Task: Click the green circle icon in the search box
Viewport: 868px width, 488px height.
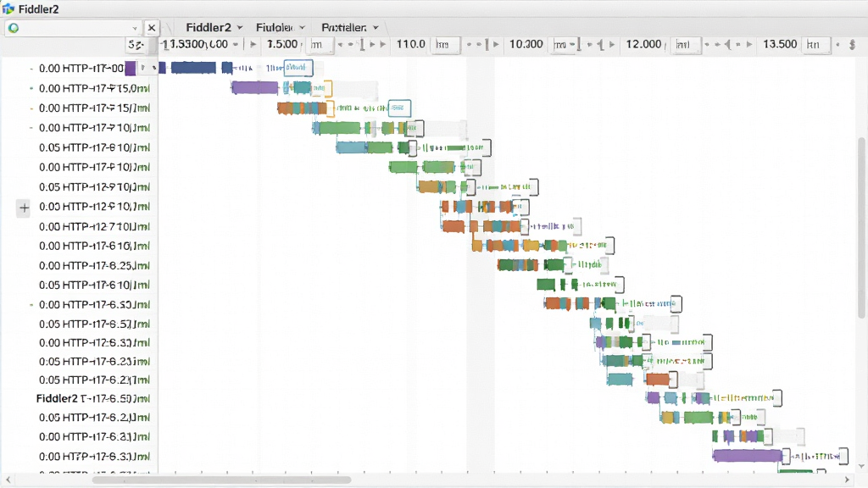Action: tap(14, 28)
